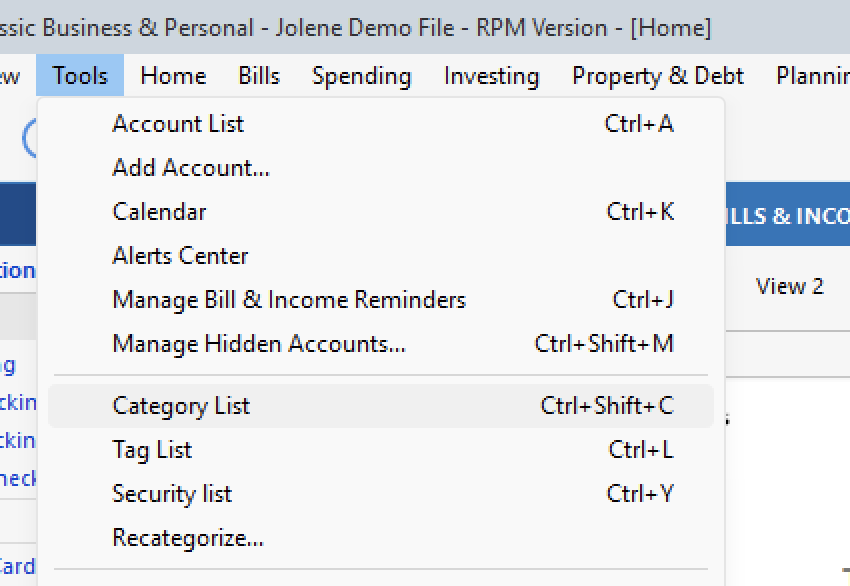Viewport: 850px width, 586px height.
Task: Switch to the View 2 tab
Action: (x=790, y=287)
